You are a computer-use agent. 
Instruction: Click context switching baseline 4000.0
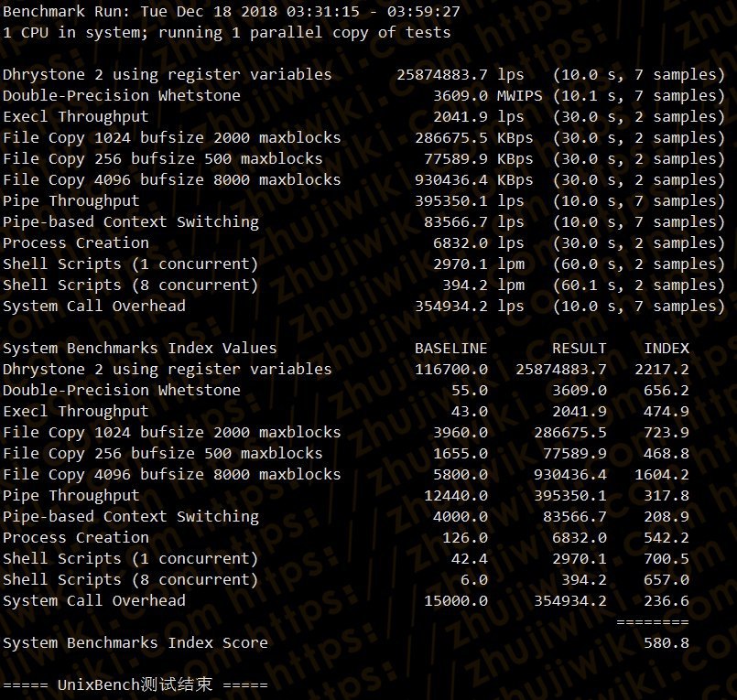tap(461, 517)
